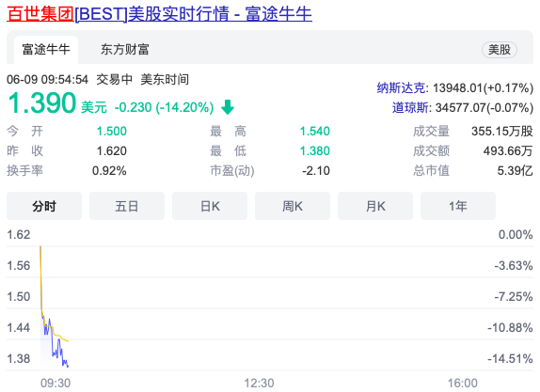The image size is (540, 392).
Task: Click the 09:30 time axis label
Action: coord(56,383)
